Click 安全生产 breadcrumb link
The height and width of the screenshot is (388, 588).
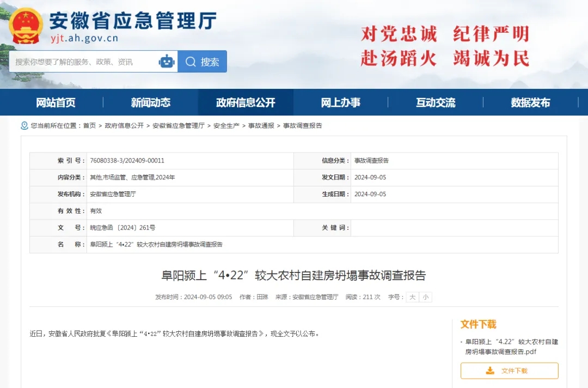[x=226, y=125]
